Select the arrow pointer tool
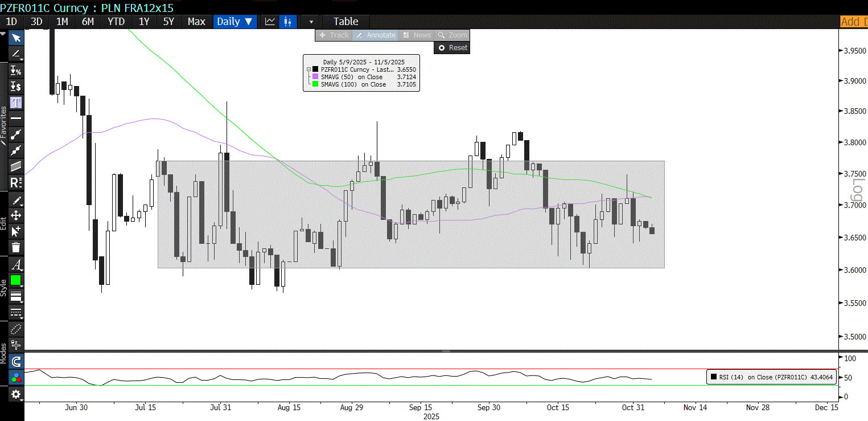The height and width of the screenshot is (421, 868). point(16,38)
